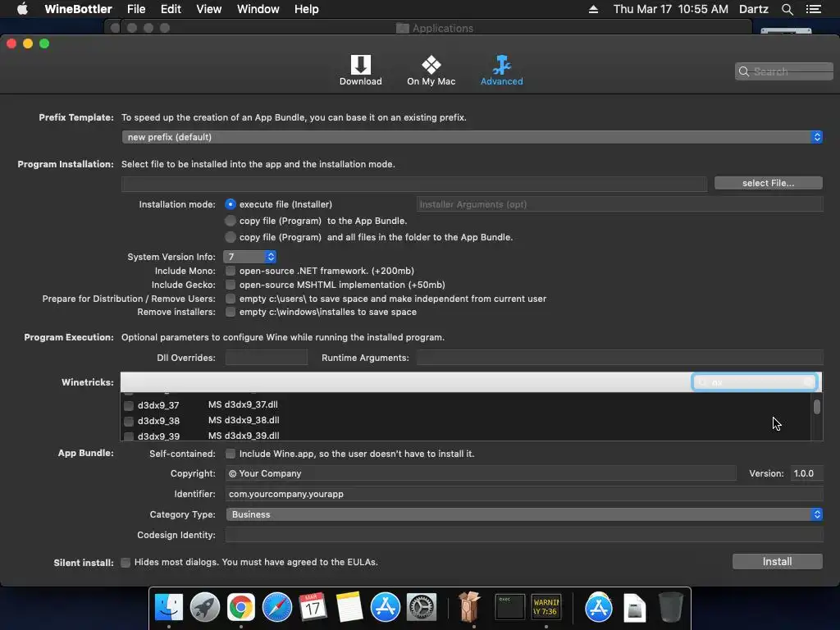Image resolution: width=840 pixels, height=630 pixels.
Task: Open System Preferences from the Dock
Action: (422, 607)
